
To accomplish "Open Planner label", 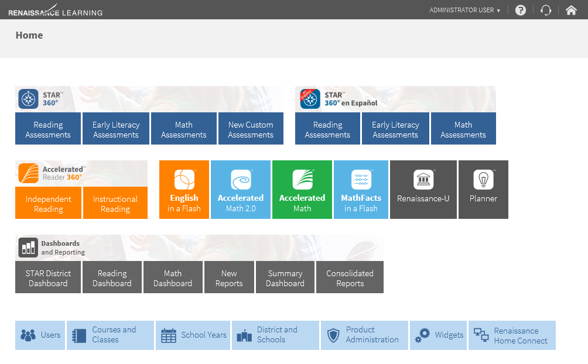I will (x=483, y=199).
